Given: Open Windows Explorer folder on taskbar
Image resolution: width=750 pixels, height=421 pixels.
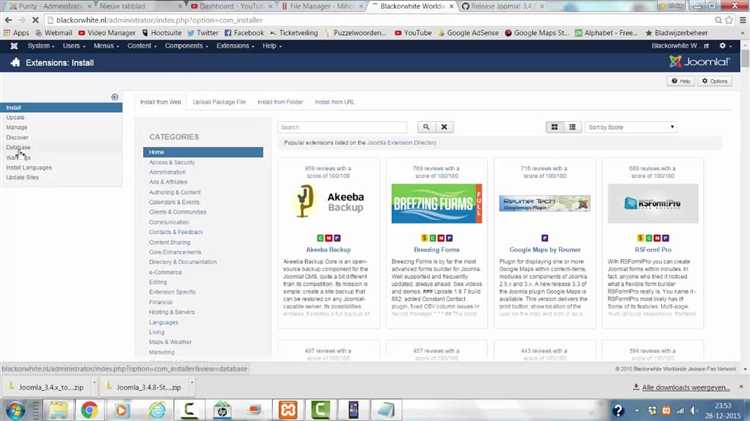Looking at the screenshot, I should (58, 410).
